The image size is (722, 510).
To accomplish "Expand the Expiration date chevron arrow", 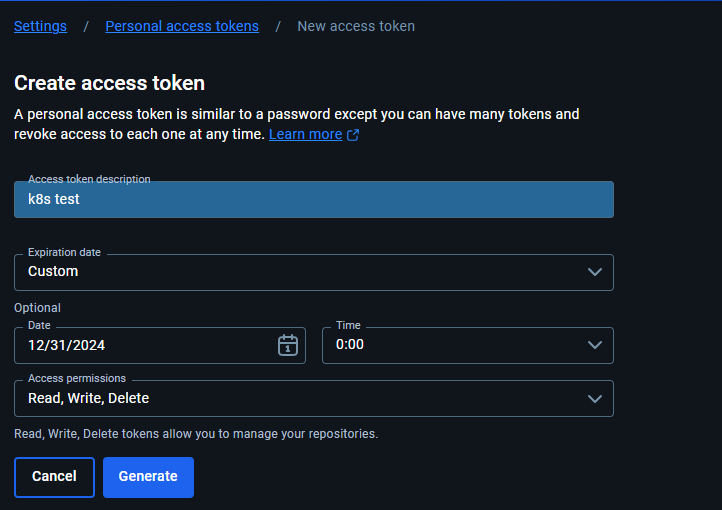I will click(x=594, y=272).
